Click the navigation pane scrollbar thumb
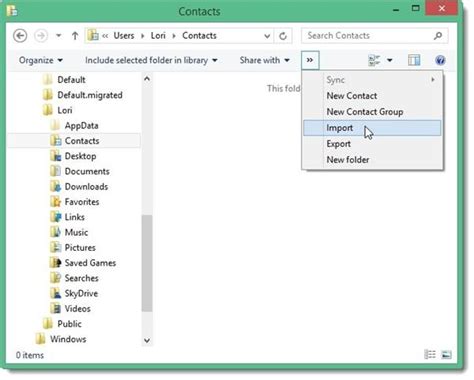Screen dimensions: 474x380 [x=147, y=263]
